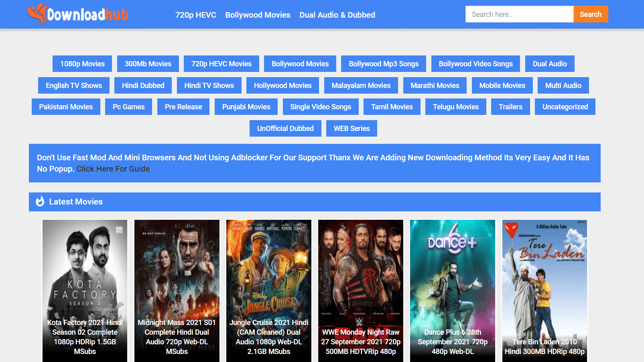Viewport: 644px width, 362px height.
Task: Click the orange Search button
Action: [591, 14]
